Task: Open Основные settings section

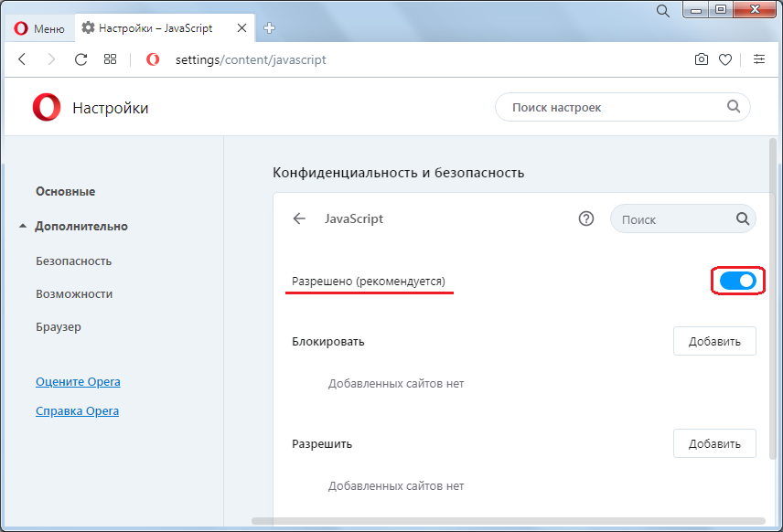Action: pyautogui.click(x=66, y=191)
